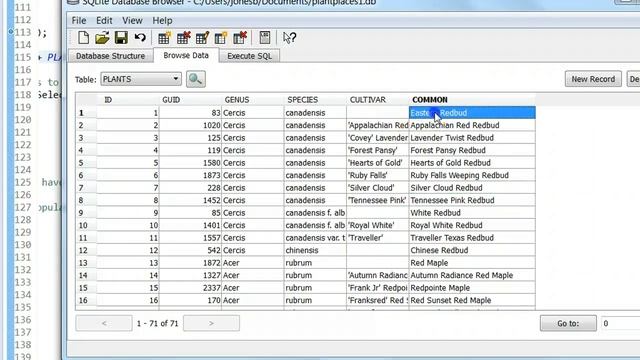Click the SPECIES column header
The height and width of the screenshot is (360, 640).
(x=315, y=100)
